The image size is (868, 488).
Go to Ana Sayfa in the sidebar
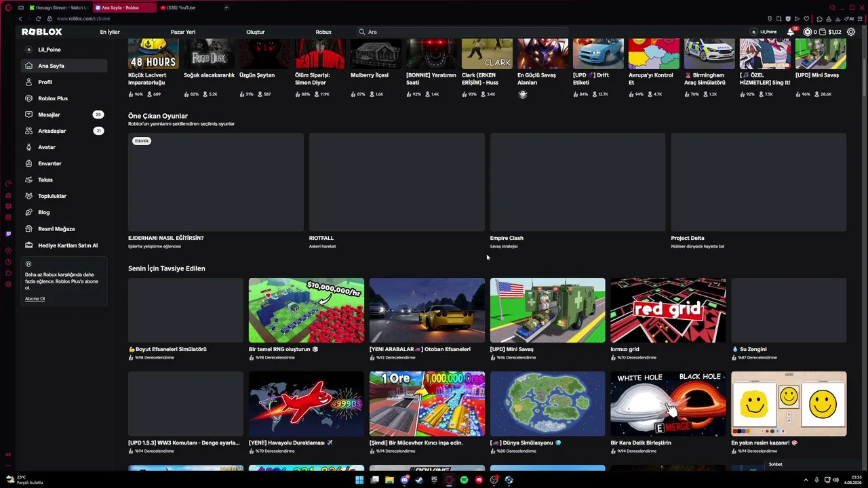(64, 66)
